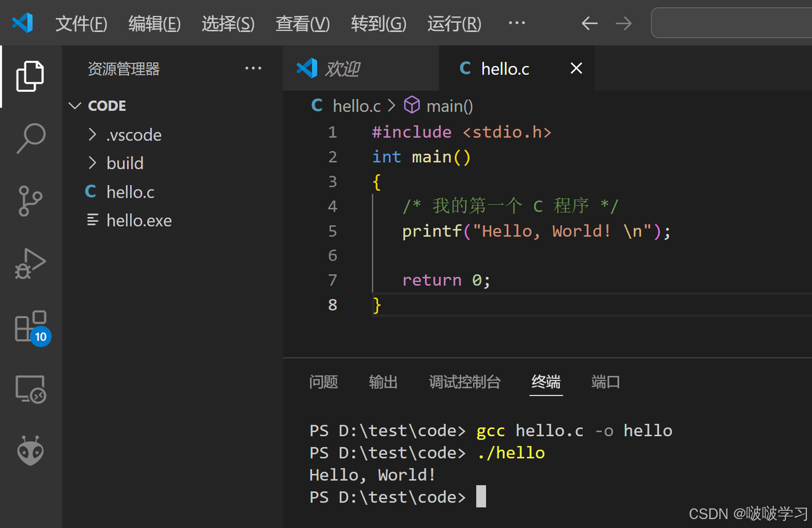Click the main() symbol cube icon in breadcrumb
This screenshot has width=812, height=528.
coord(412,105)
